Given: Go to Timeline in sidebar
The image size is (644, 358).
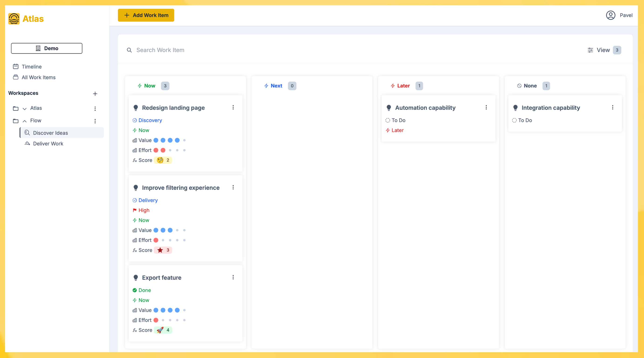Looking at the screenshot, I should pos(31,67).
